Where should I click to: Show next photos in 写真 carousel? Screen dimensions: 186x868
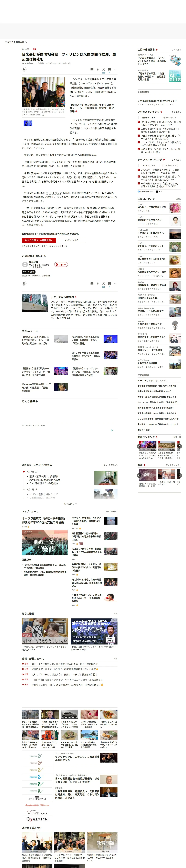[x=180, y=475]
